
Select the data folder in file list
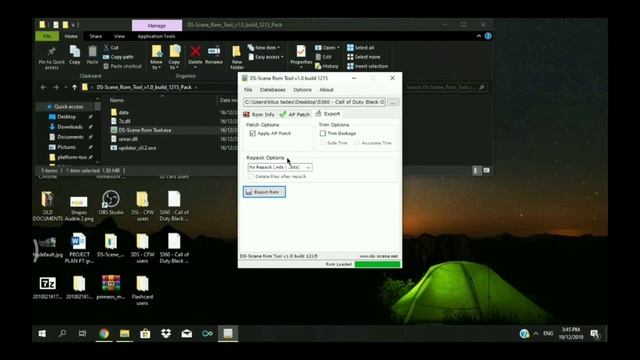[x=124, y=112]
